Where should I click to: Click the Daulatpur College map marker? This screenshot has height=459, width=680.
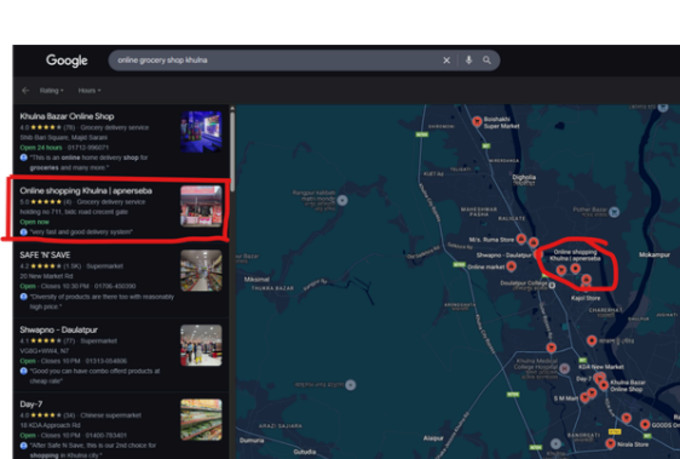[552, 285]
